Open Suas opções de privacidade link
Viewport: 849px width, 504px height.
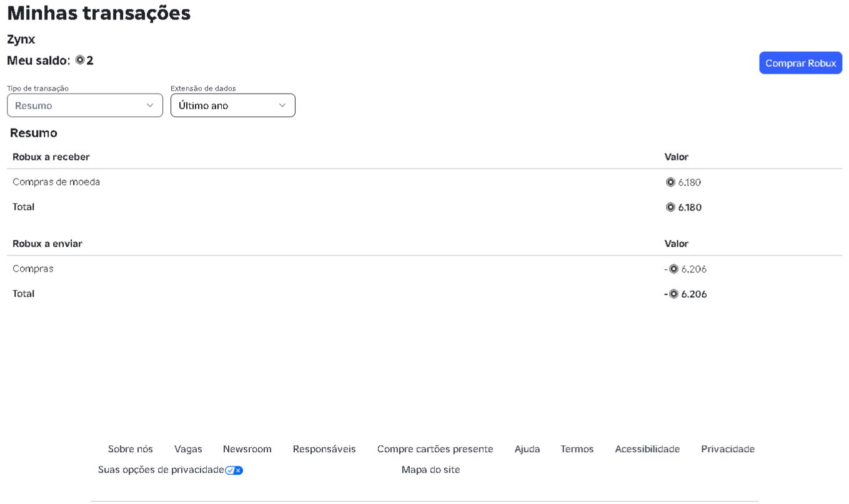pos(161,470)
